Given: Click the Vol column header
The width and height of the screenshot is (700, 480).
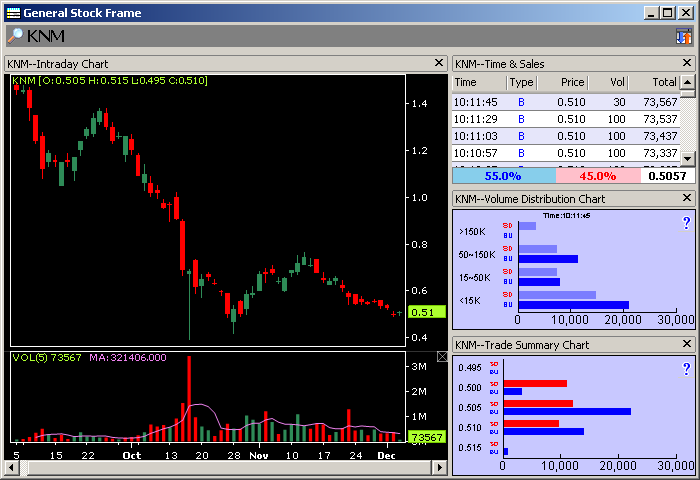Looking at the screenshot, I should click(x=608, y=83).
